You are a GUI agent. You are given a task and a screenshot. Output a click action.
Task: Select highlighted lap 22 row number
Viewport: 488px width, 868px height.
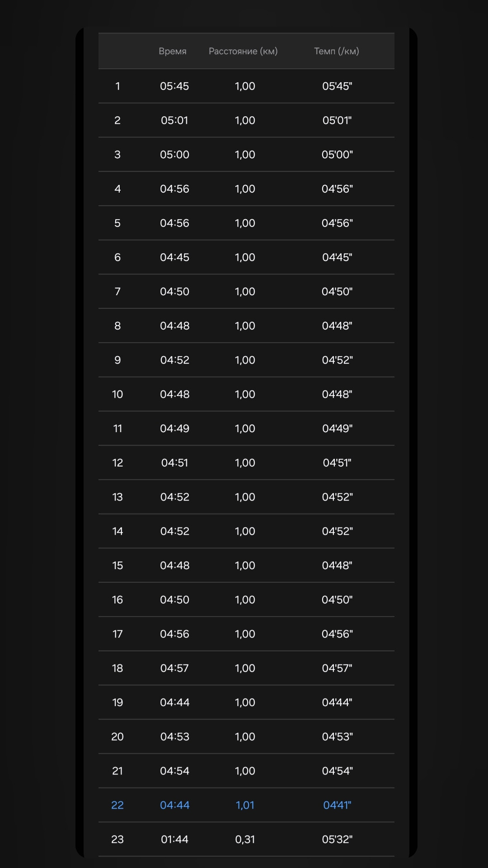point(117,805)
